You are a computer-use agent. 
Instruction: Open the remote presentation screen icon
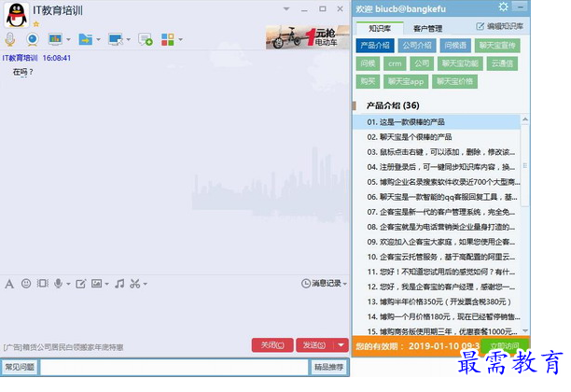55,38
